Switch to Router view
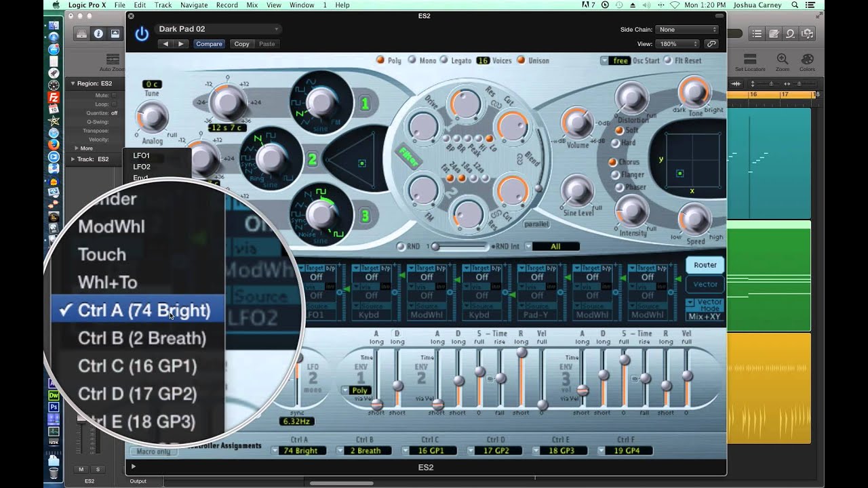The image size is (868, 488). 705,265
